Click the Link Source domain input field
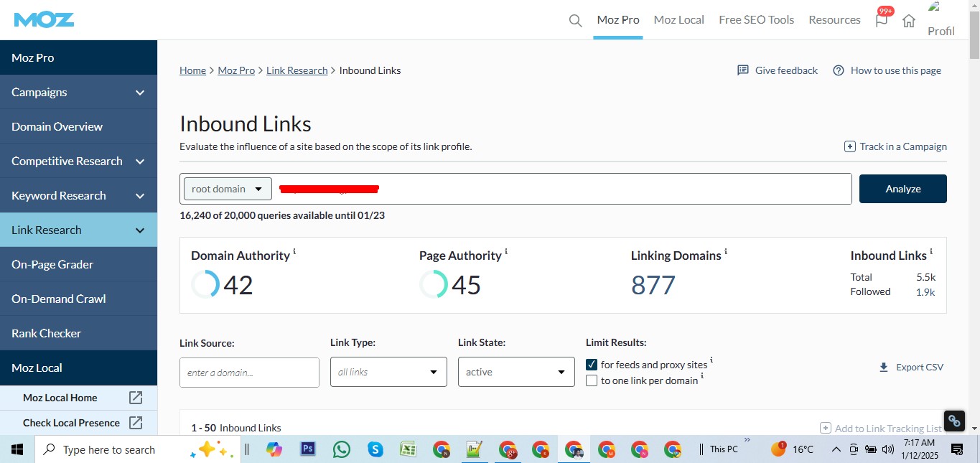 click(x=249, y=373)
